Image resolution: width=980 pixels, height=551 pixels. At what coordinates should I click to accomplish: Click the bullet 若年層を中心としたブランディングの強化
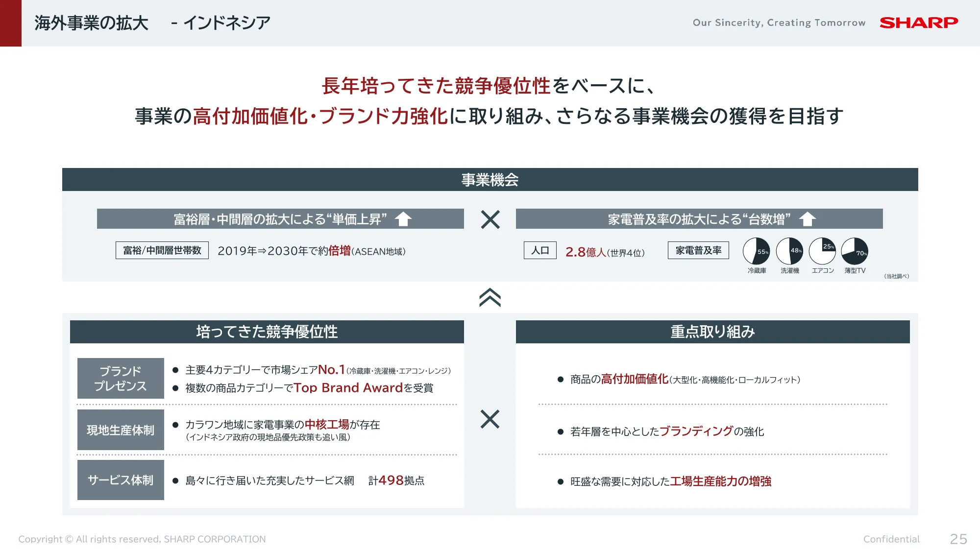(661, 431)
